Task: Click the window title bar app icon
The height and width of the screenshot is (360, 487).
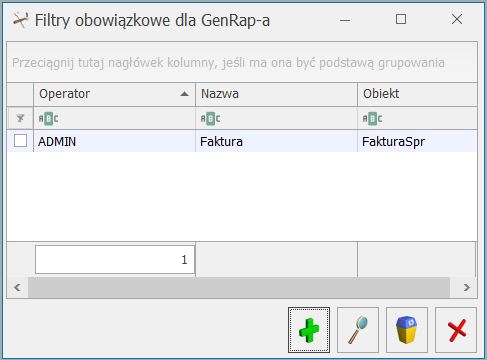Action: (x=20, y=20)
